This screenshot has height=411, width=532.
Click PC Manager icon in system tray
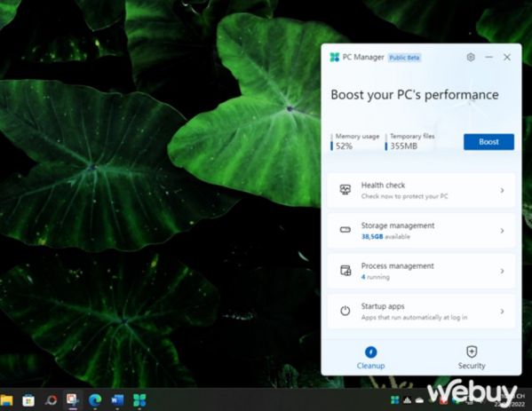point(394,400)
